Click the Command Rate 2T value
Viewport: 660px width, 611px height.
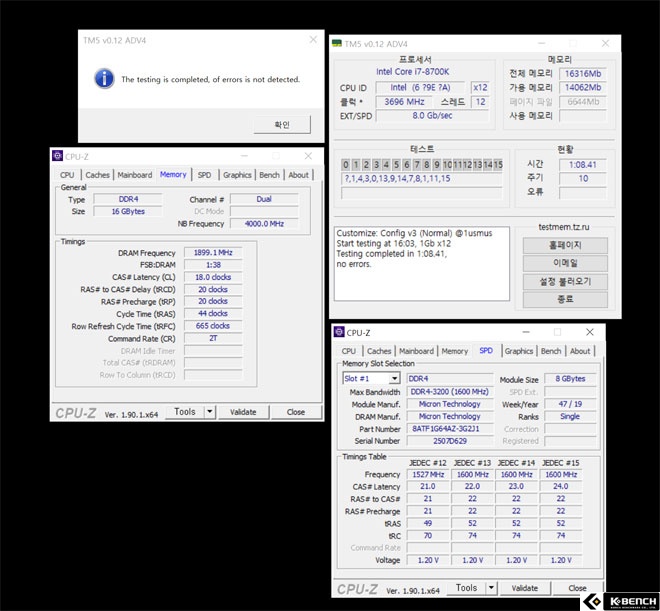(x=213, y=338)
